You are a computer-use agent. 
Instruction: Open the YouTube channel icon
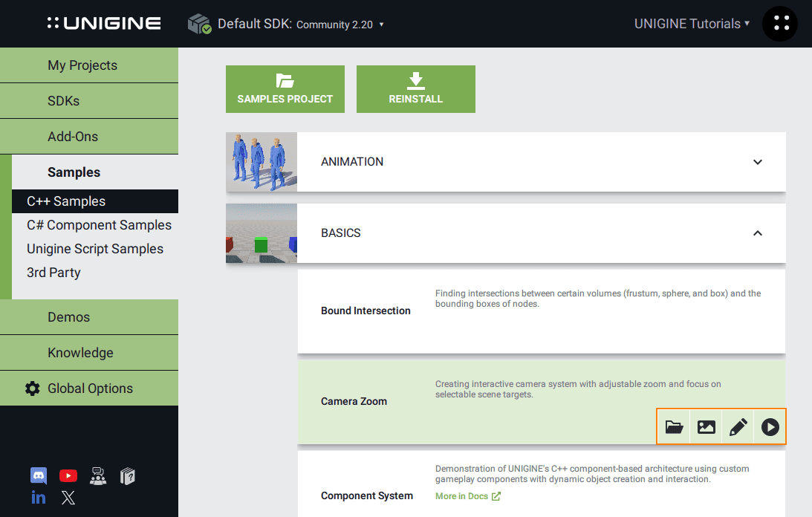click(68, 475)
